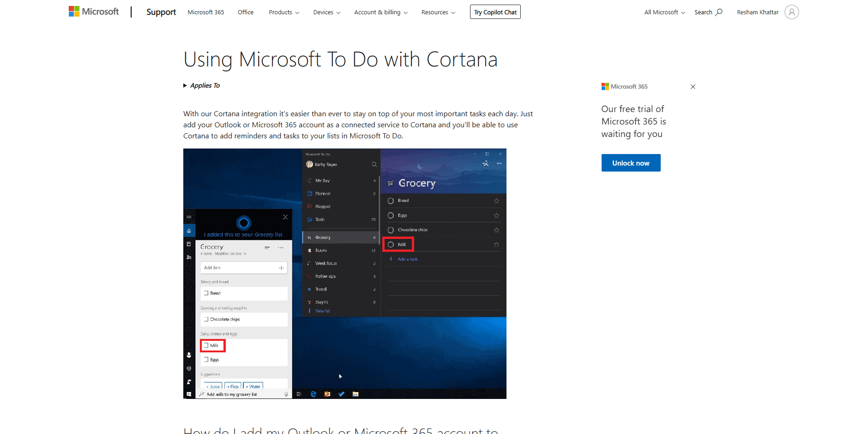Click the Microsoft 365 logo in the sidebar ad
The image size is (868, 434).
click(605, 86)
